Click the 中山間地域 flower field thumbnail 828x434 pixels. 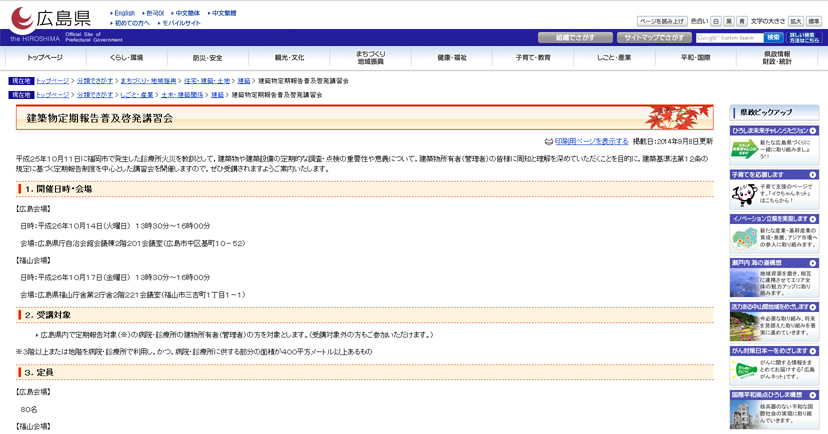pos(745,327)
